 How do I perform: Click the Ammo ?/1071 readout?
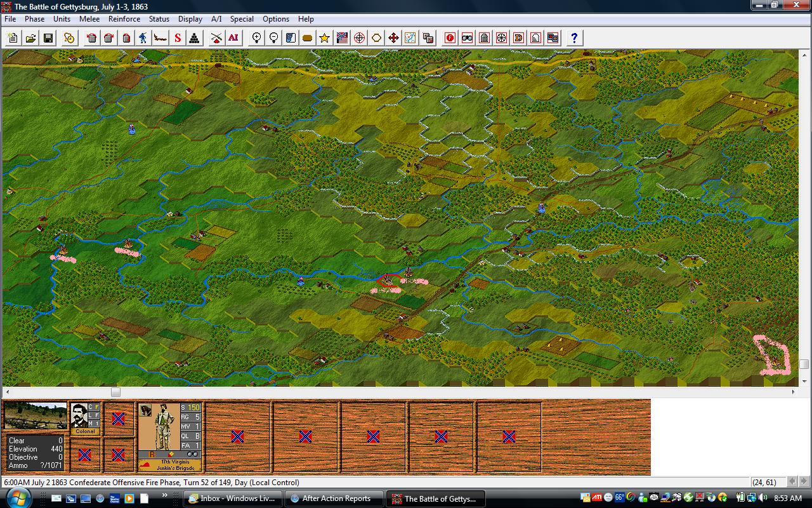[36, 465]
